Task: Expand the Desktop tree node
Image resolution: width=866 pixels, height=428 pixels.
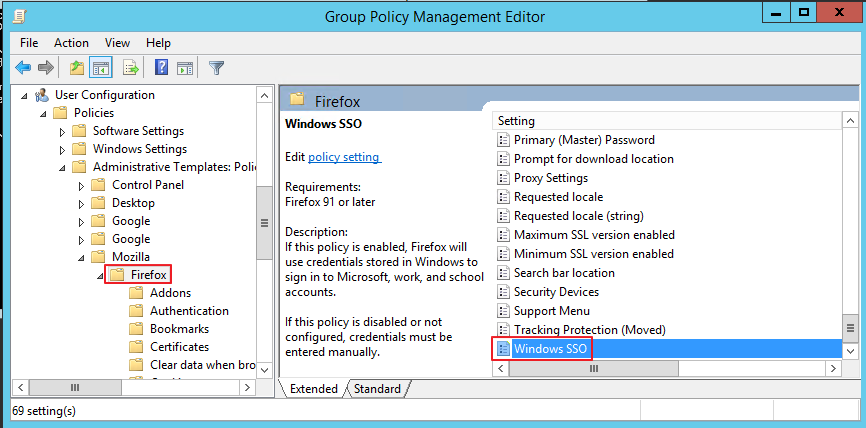Action: pyautogui.click(x=82, y=204)
